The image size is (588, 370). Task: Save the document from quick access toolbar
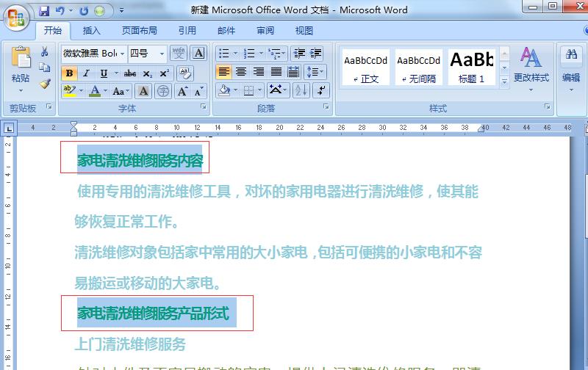coord(44,11)
